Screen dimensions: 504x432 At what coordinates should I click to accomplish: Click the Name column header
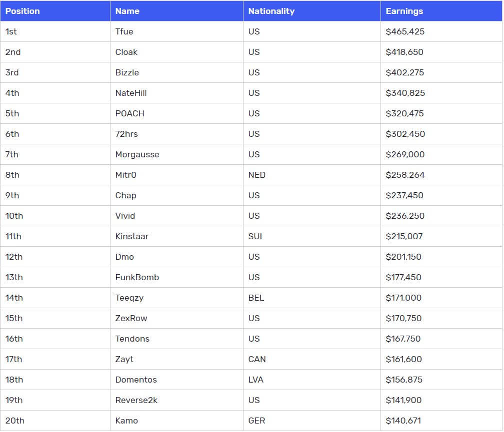click(x=127, y=11)
